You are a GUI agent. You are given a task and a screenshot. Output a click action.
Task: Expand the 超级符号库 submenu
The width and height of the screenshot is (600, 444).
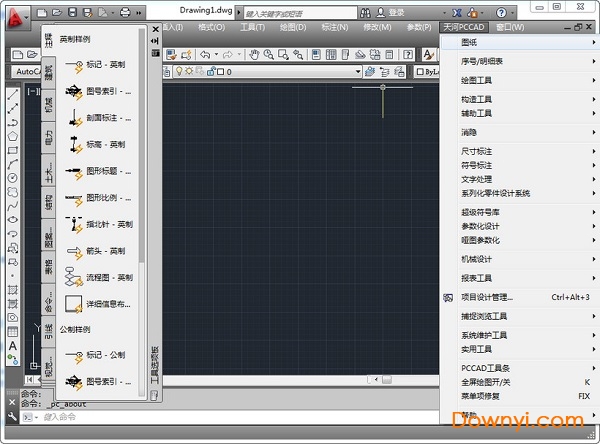click(x=519, y=212)
